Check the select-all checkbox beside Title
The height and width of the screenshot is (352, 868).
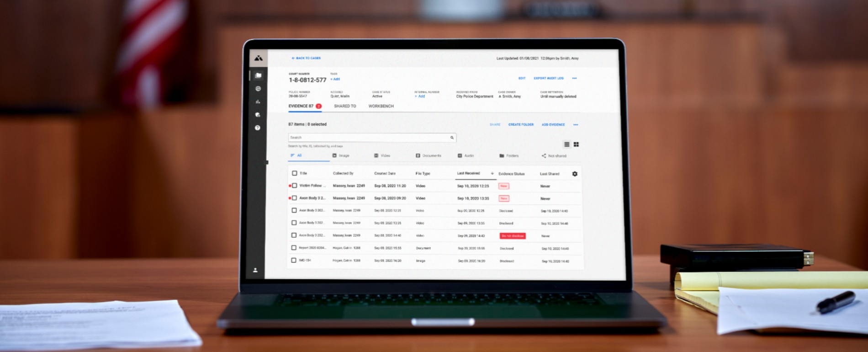(x=295, y=173)
